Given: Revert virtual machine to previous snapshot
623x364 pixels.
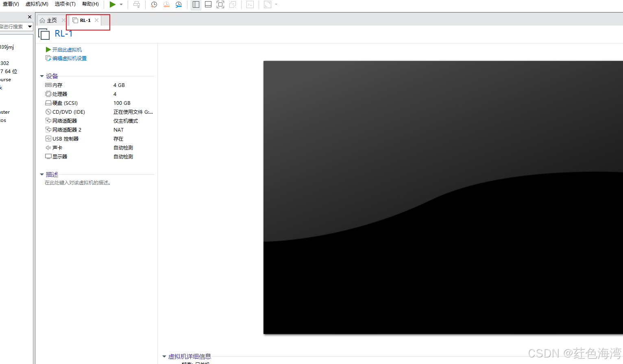Looking at the screenshot, I should 166,4.
